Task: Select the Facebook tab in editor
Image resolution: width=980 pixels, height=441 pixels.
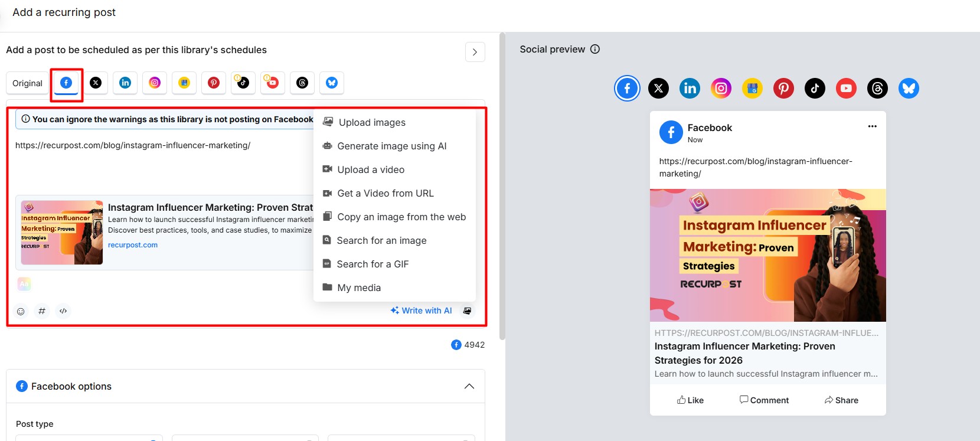Action: [66, 83]
